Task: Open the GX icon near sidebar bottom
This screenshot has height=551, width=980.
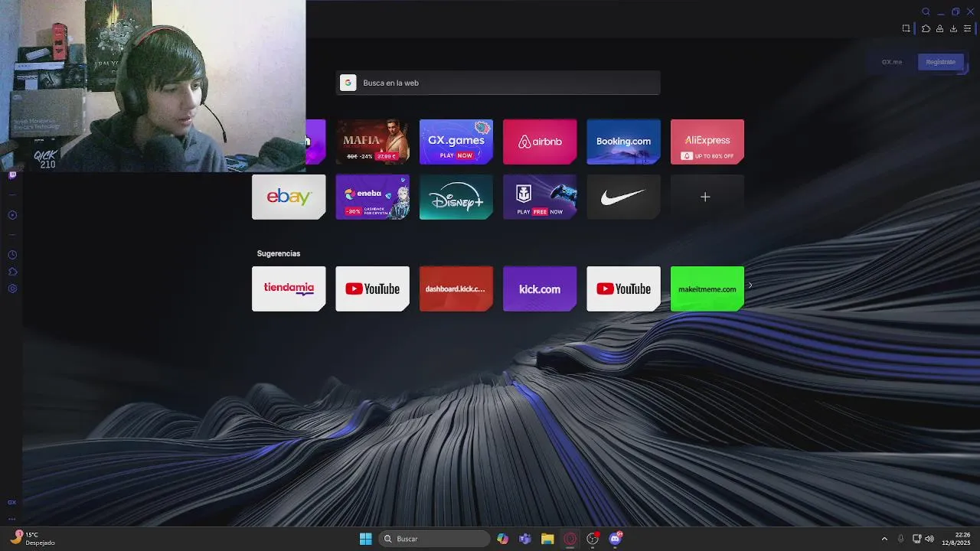Action: point(11,503)
